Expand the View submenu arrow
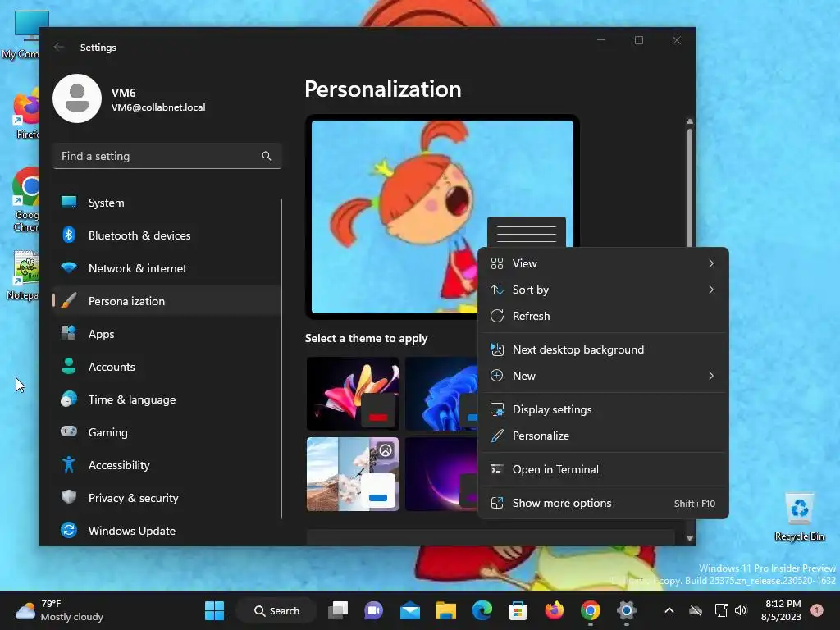The width and height of the screenshot is (840, 630). tap(711, 263)
